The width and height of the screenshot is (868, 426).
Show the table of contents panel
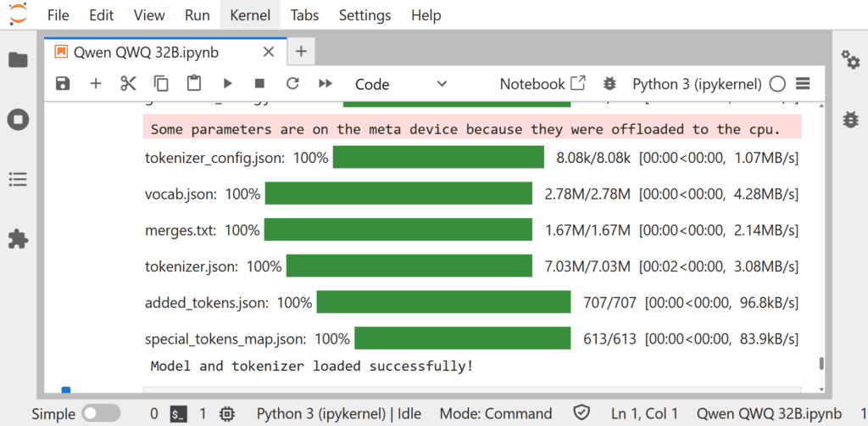tap(18, 179)
